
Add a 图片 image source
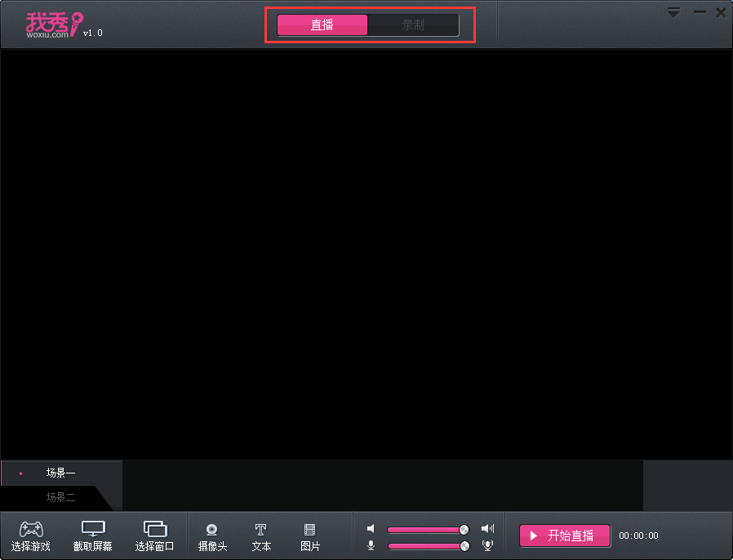pyautogui.click(x=310, y=536)
